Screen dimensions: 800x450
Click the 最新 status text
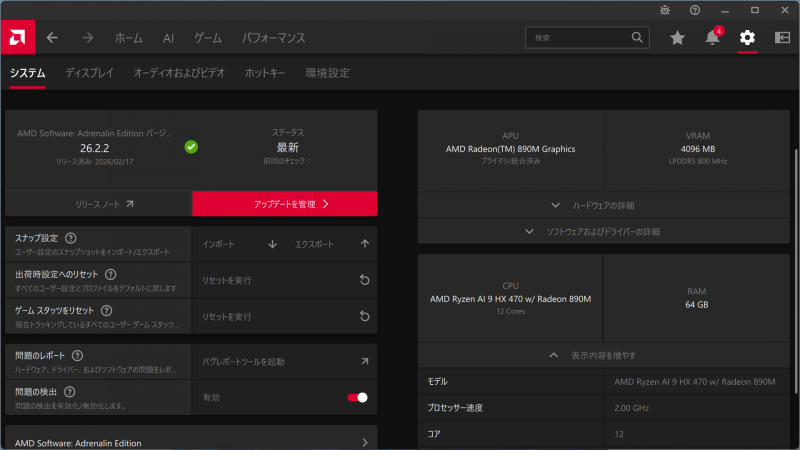click(x=287, y=147)
